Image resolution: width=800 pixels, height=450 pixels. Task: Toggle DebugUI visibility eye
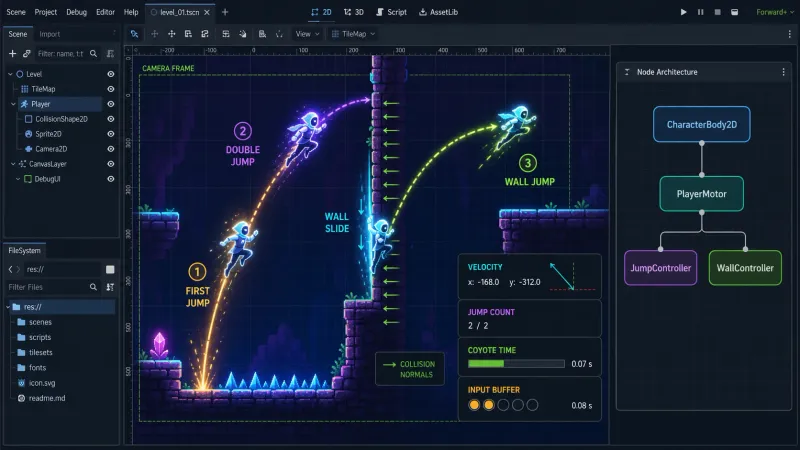(x=110, y=179)
